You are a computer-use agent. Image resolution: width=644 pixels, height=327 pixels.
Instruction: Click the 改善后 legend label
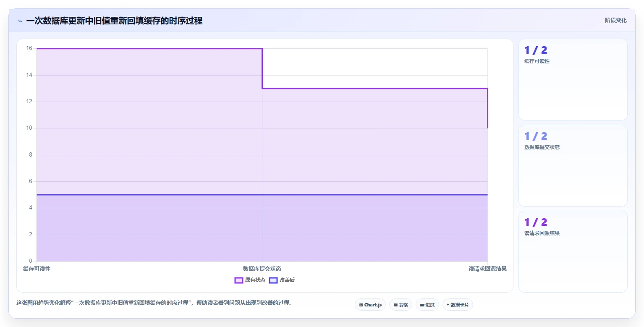(287, 280)
